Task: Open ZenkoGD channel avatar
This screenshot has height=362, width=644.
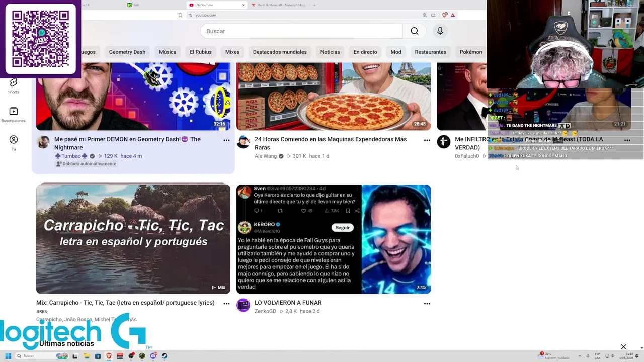Action: (x=244, y=305)
